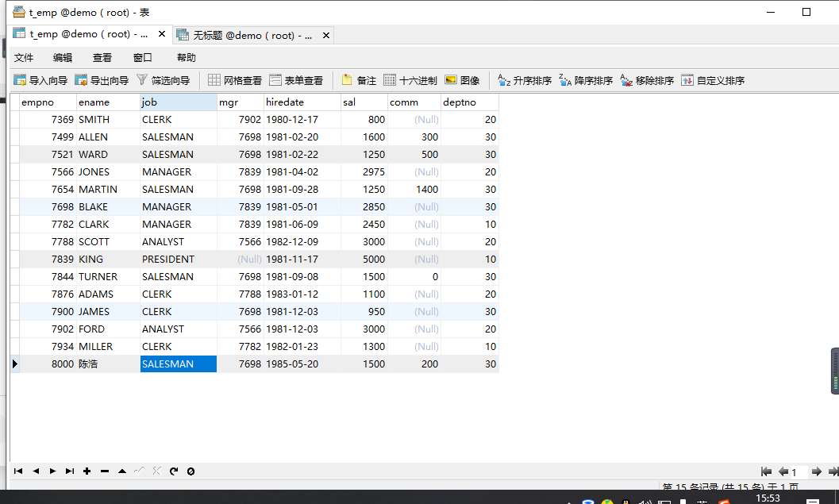Click the ename column header
This screenshot has width=839, height=504.
pyautogui.click(x=108, y=102)
